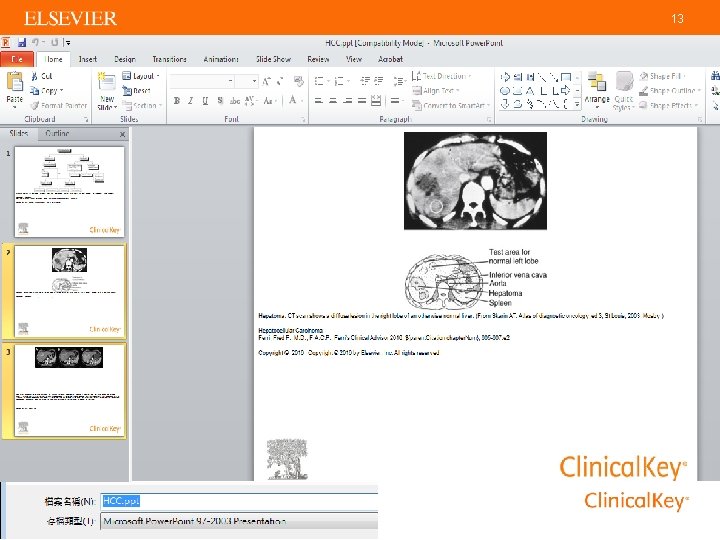Launch the Font group dialog
Image resolution: width=720 pixels, height=540 pixels.
tap(303, 119)
